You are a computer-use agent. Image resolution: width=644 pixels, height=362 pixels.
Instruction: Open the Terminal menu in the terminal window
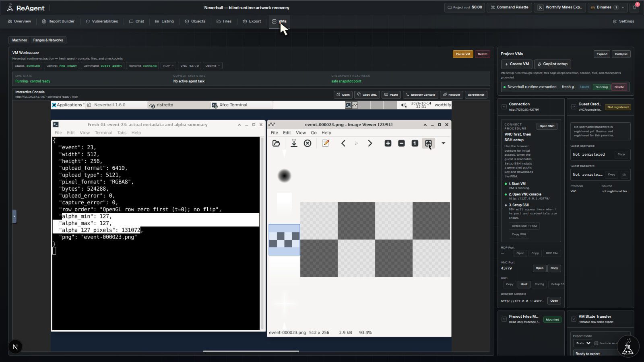pyautogui.click(x=103, y=133)
